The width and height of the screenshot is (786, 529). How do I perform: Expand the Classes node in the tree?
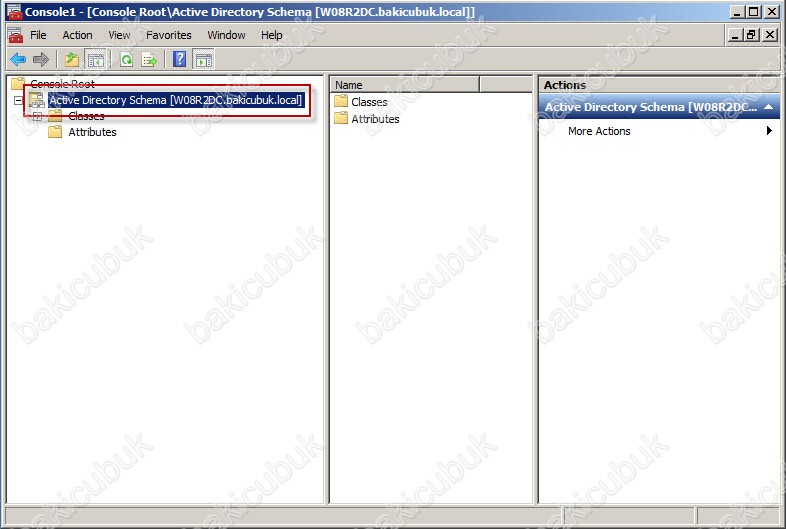37,116
